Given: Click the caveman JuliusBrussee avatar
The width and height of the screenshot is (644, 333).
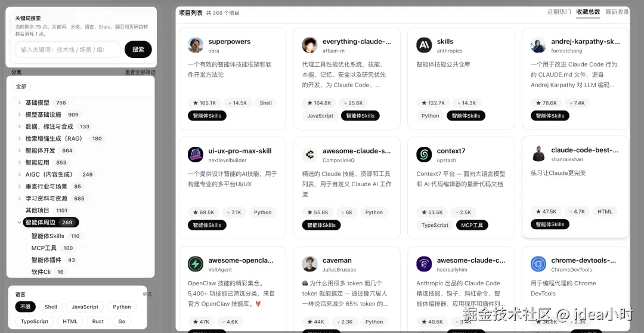Looking at the screenshot, I should (x=309, y=264).
